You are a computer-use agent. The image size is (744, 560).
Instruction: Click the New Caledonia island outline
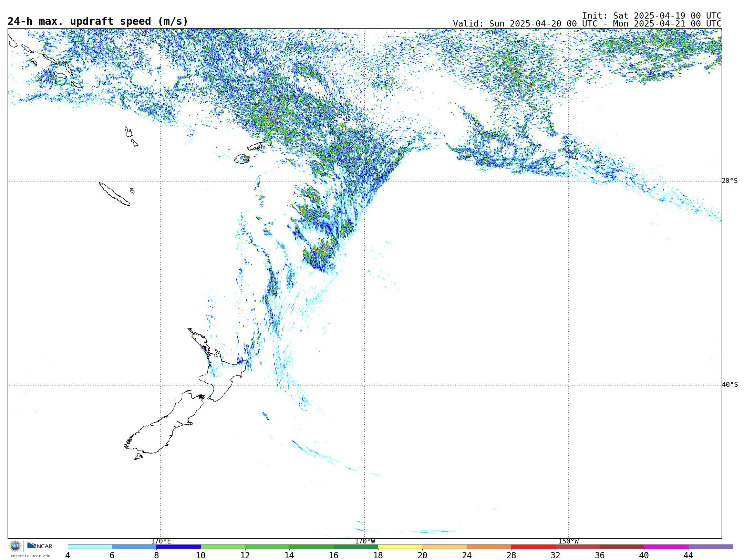click(114, 194)
